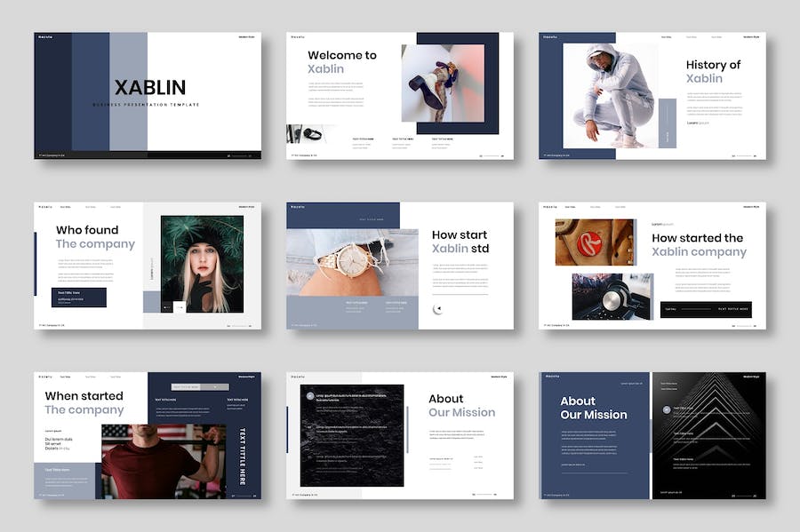Click the vertical "TEXT TITLE HERE" label
Screen dimensions: 800x532
(x=243, y=457)
